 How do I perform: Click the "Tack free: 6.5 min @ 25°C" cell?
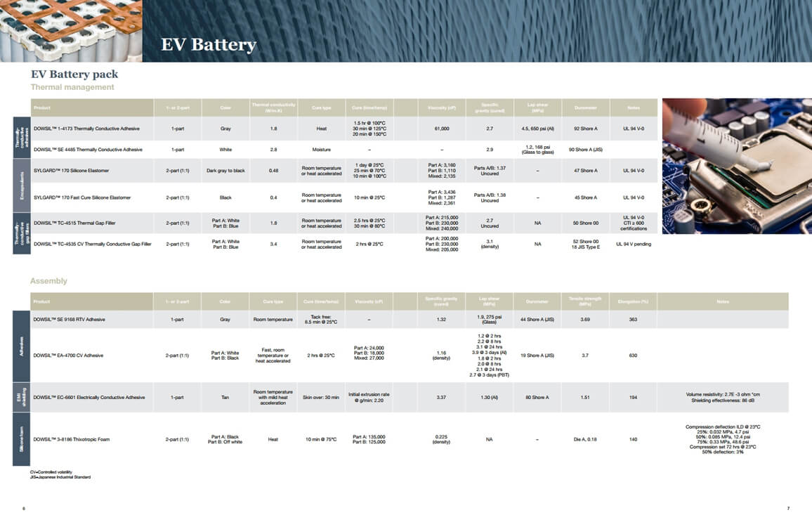point(321,320)
